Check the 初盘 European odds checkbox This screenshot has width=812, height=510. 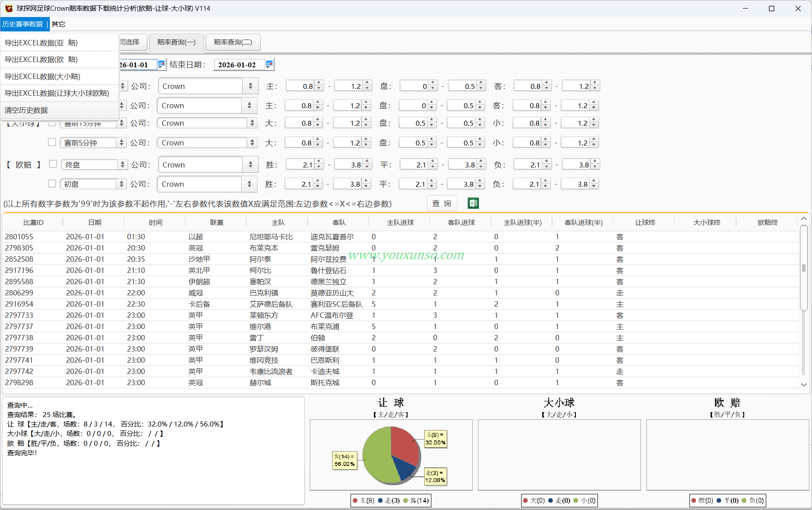click(x=52, y=184)
